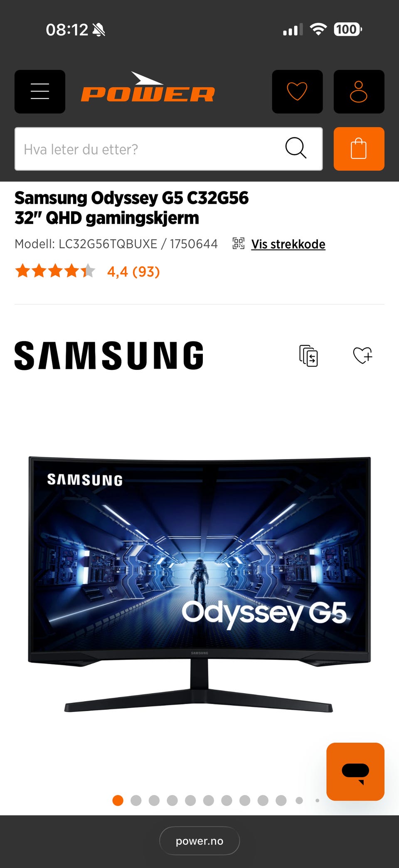The image size is (399, 868).
Task: Open the hamburger menu
Action: point(40,92)
